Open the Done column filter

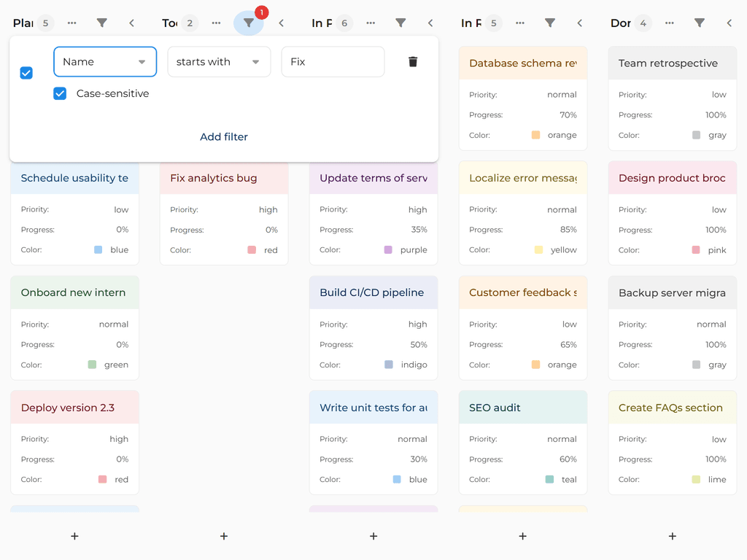click(700, 23)
